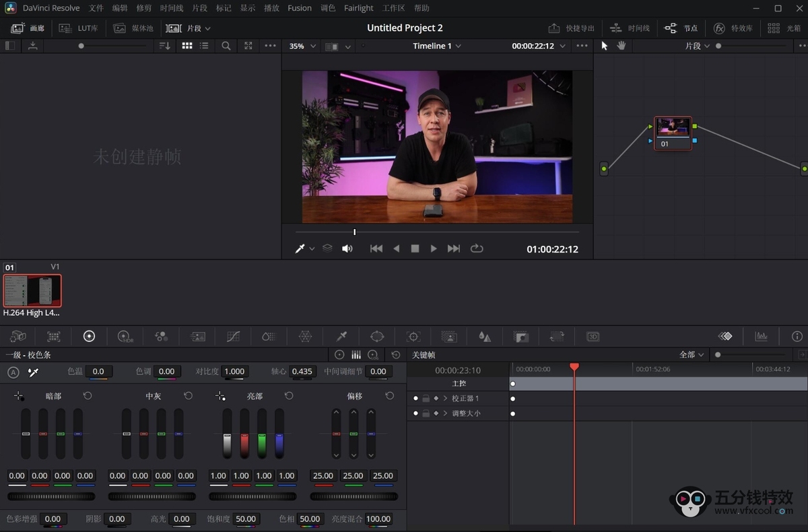
Task: Select the Qualifier eyedropper palette
Action: click(x=341, y=337)
